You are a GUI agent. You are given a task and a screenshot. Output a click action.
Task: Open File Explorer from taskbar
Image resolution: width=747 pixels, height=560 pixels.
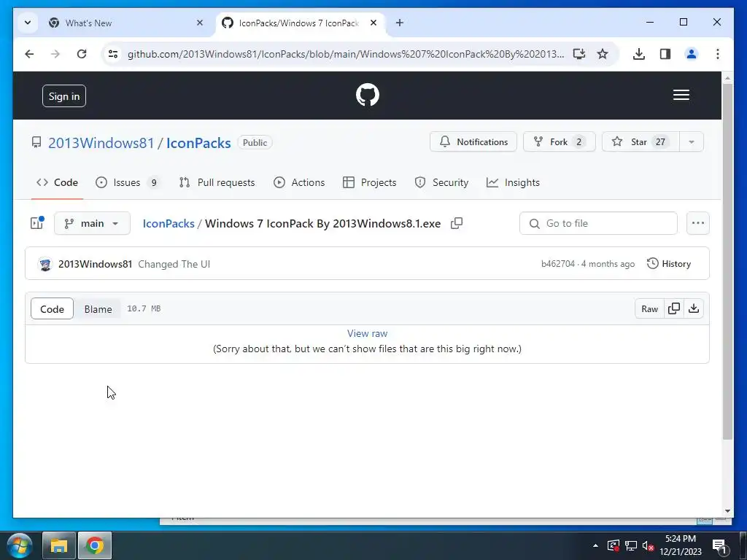click(59, 545)
